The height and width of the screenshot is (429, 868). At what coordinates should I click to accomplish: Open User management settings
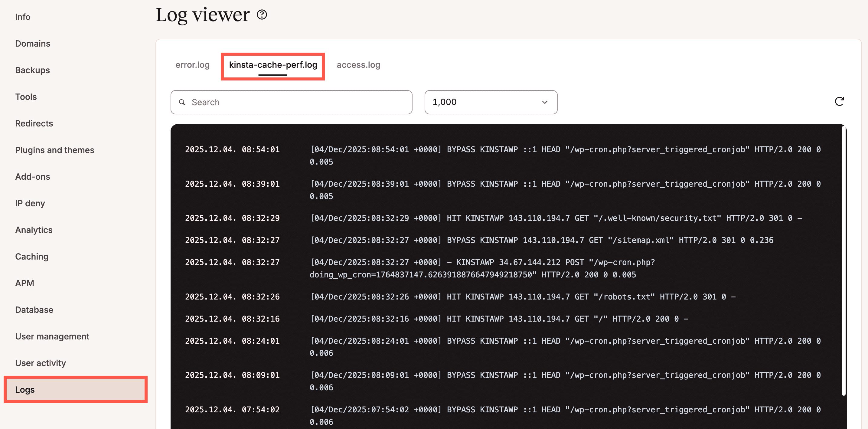point(52,336)
